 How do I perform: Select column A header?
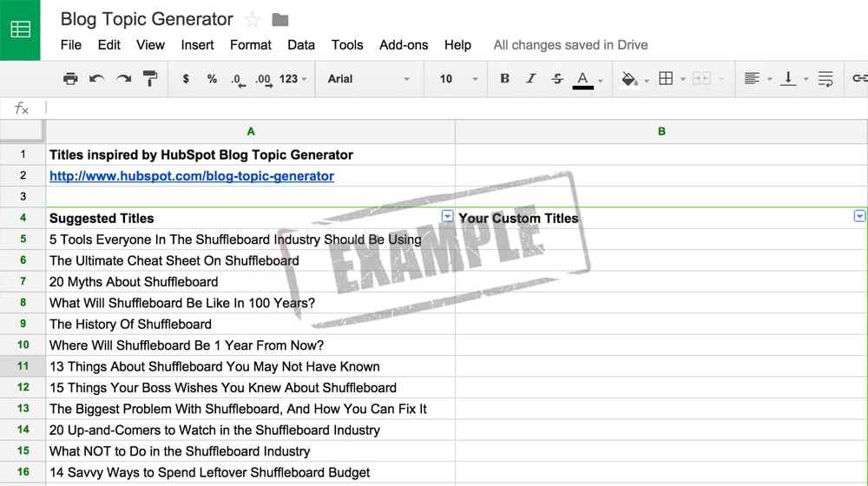pyautogui.click(x=251, y=132)
